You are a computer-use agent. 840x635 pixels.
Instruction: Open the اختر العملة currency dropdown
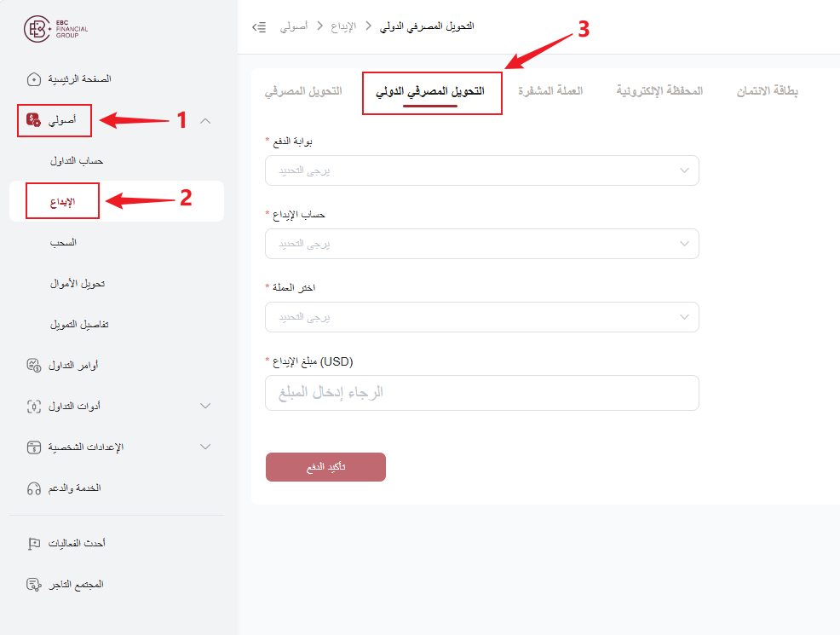481,317
